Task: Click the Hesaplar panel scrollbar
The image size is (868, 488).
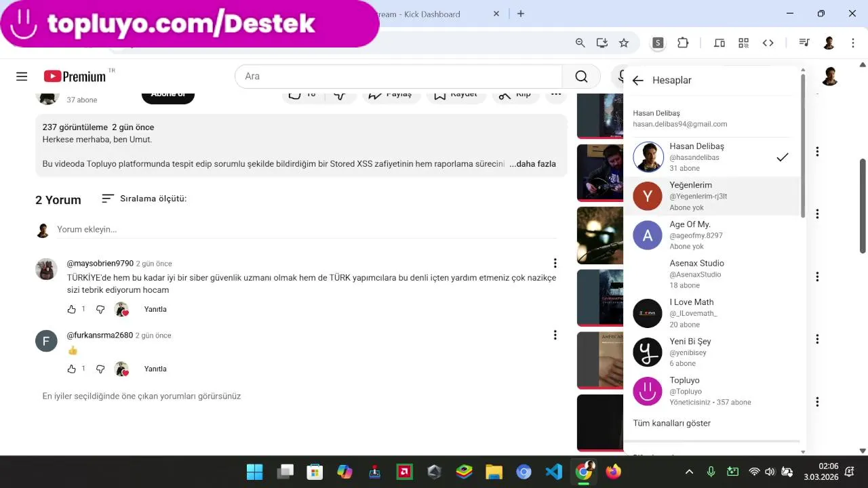Action: coord(803,146)
